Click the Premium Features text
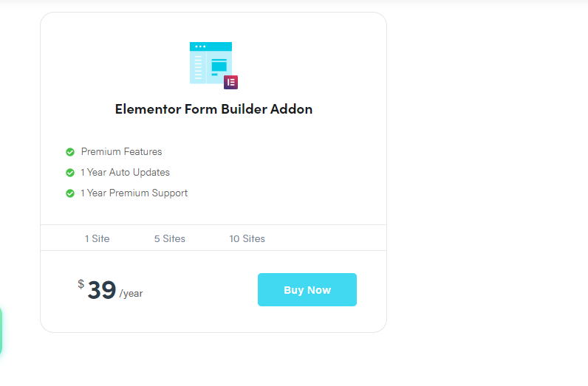Viewport: 588px width, 386px height. pos(121,152)
